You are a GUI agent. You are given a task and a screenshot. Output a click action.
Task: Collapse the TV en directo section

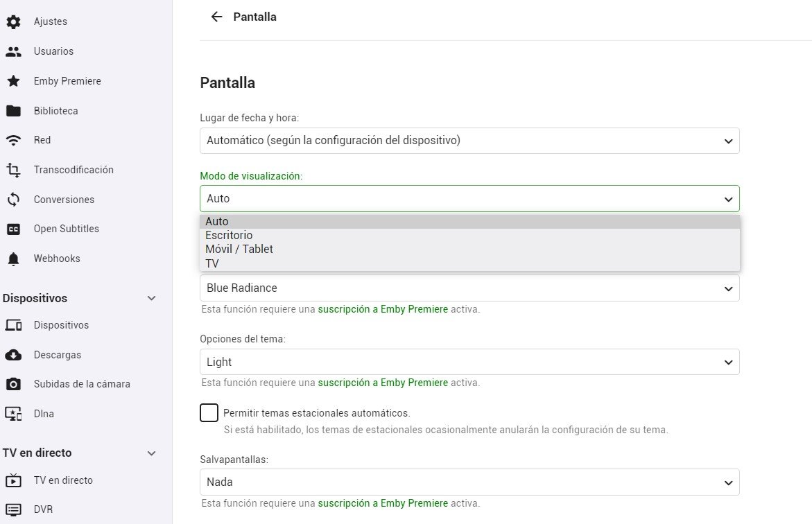pos(152,453)
